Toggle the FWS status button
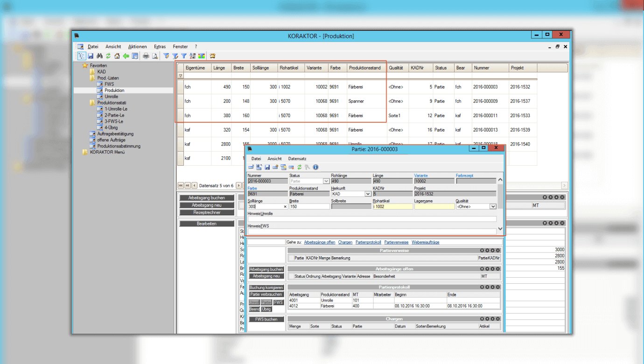Viewport: 644px width, 364px height. click(x=278, y=302)
